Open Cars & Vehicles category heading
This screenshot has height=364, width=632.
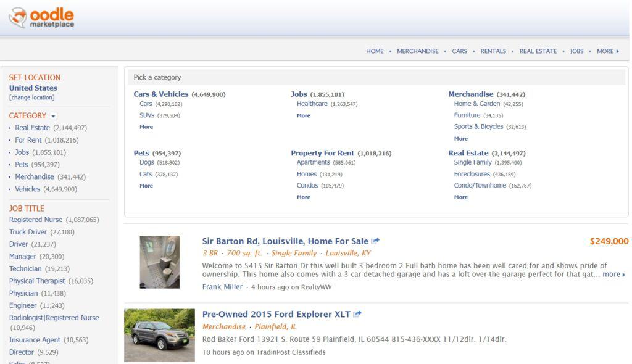(x=161, y=94)
